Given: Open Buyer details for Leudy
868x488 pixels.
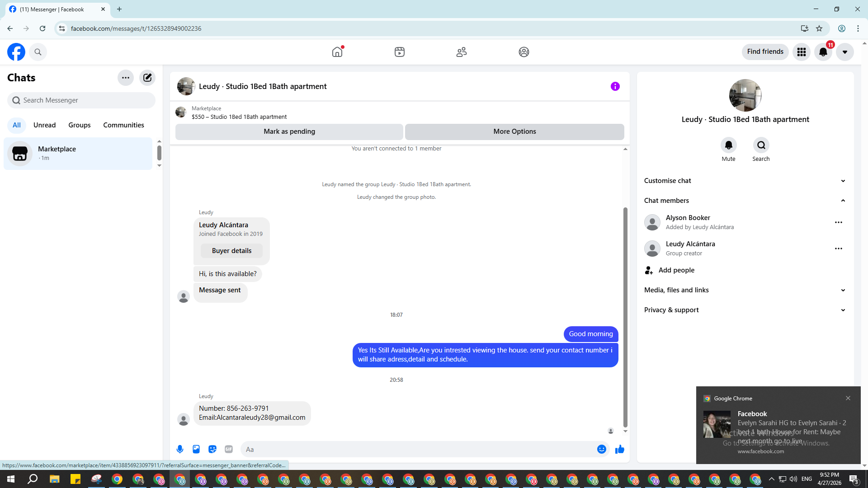Looking at the screenshot, I should [231, 251].
